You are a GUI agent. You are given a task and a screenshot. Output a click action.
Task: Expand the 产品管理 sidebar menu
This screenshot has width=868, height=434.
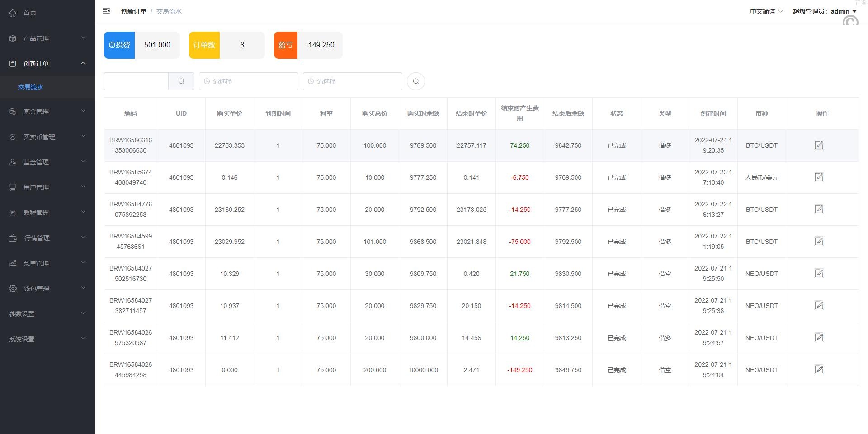[47, 38]
